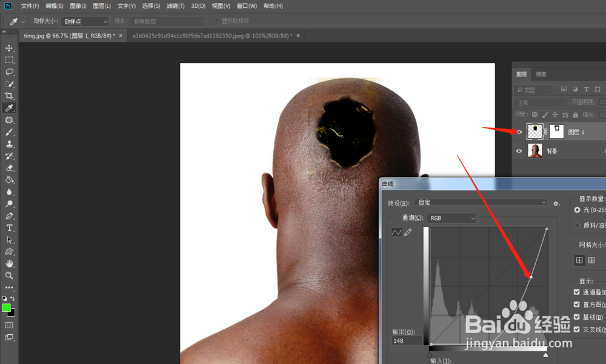Open the layer blend mode 正常 dropdown
This screenshot has height=364, width=606.
[x=541, y=102]
